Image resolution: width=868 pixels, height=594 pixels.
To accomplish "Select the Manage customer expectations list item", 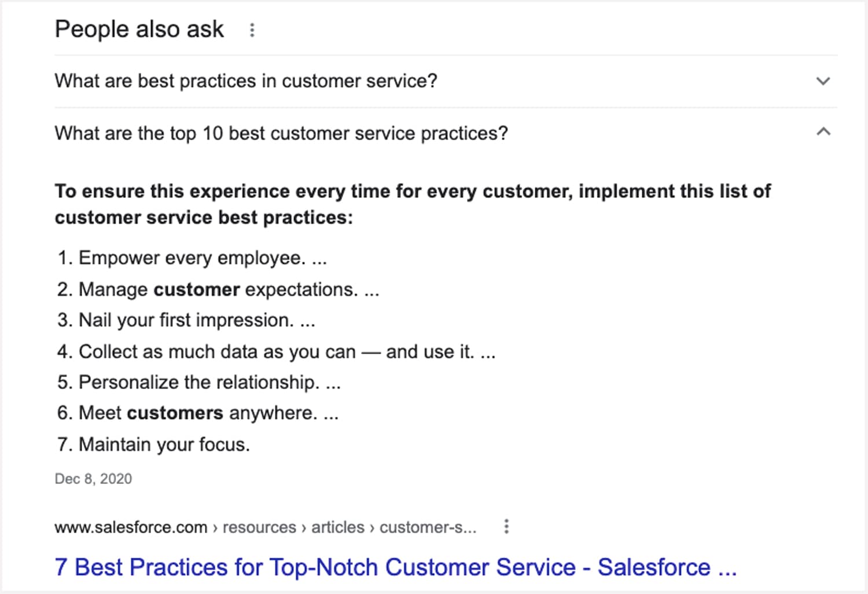I will click(218, 289).
